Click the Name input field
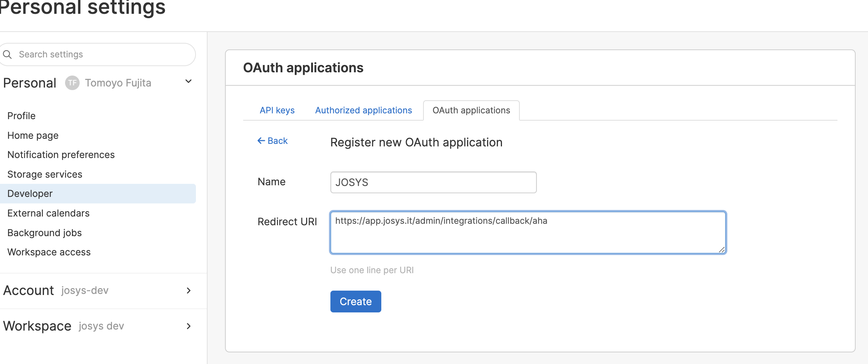The image size is (868, 364). tap(433, 182)
